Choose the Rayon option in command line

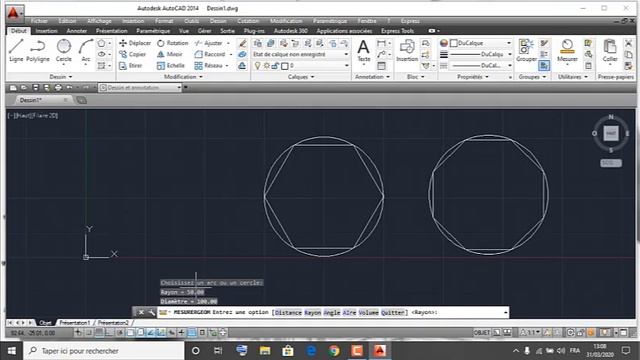(313, 312)
